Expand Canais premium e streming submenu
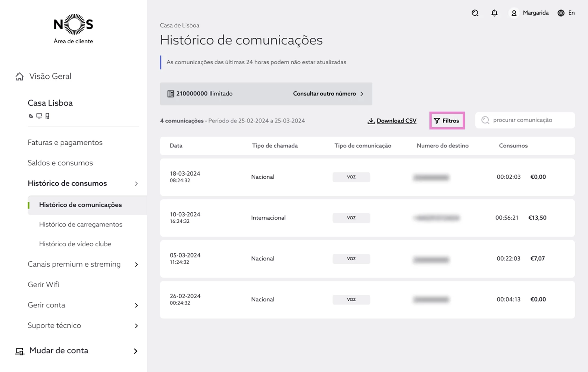588x372 pixels. 136,265
